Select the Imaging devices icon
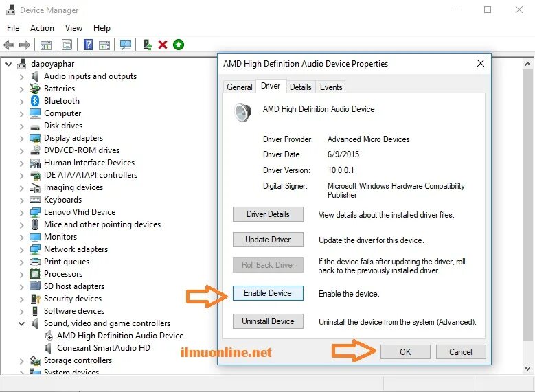The height and width of the screenshot is (392, 535). coord(35,187)
